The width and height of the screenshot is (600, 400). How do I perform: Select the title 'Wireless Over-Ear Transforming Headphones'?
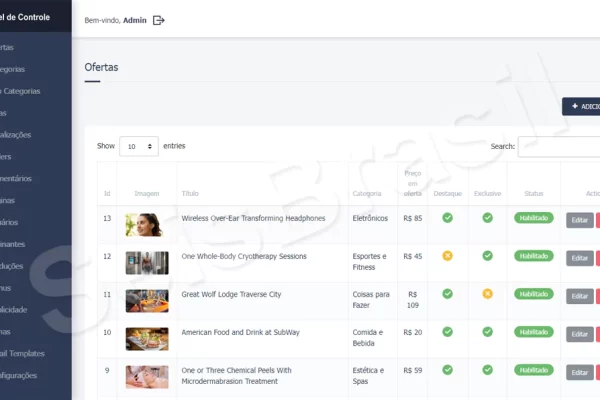[253, 218]
